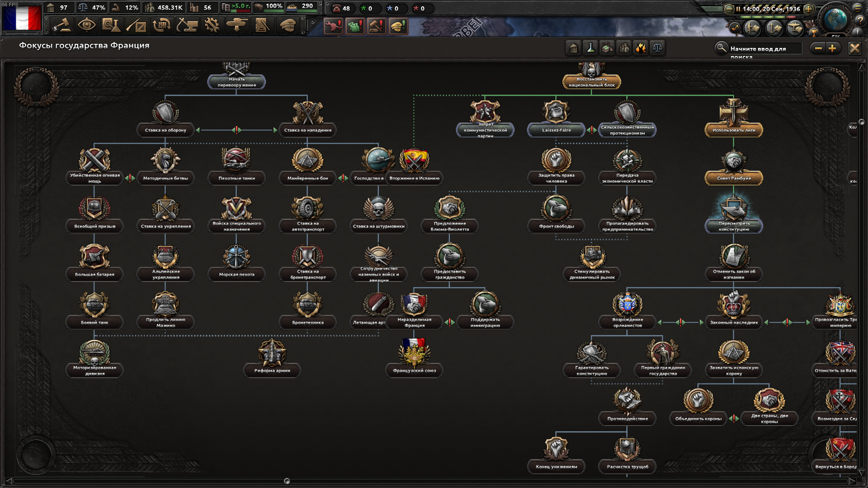
Task: Toggle the flame focus filter
Action: (x=641, y=48)
